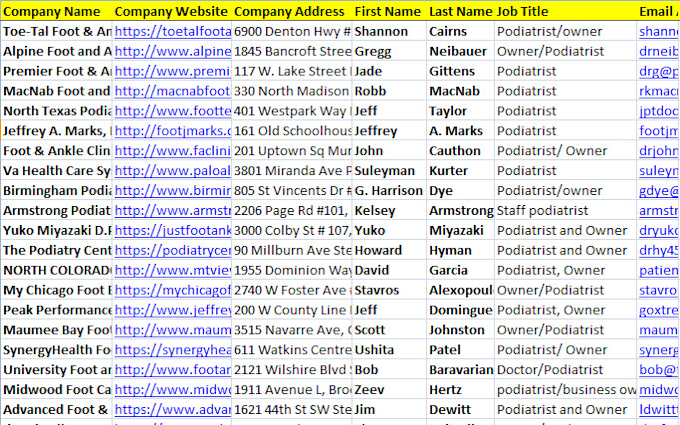Select the Maumee Bay Foot company cell
Viewport: 680px width, 425px height.
click(x=56, y=330)
